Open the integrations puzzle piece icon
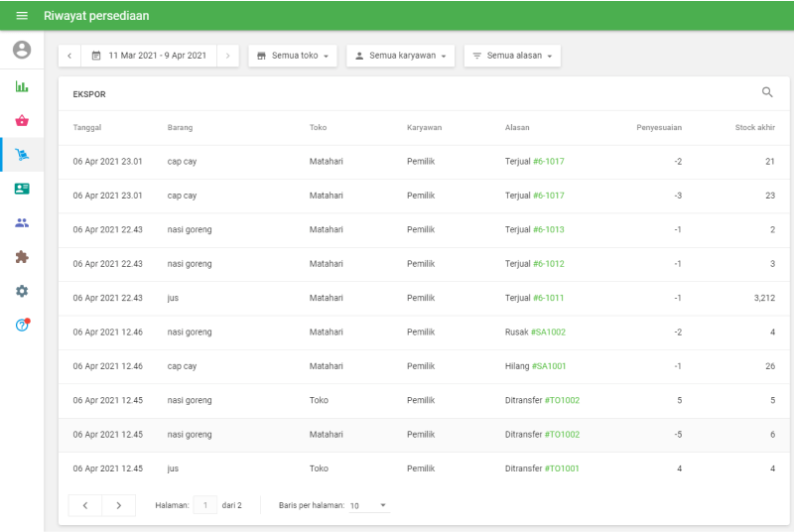The image size is (794, 532). point(22,256)
